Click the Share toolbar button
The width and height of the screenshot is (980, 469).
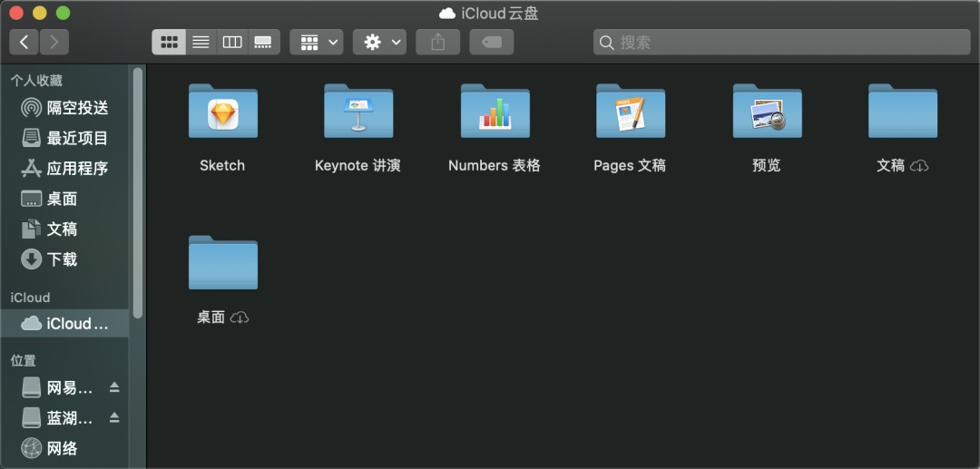pos(438,42)
